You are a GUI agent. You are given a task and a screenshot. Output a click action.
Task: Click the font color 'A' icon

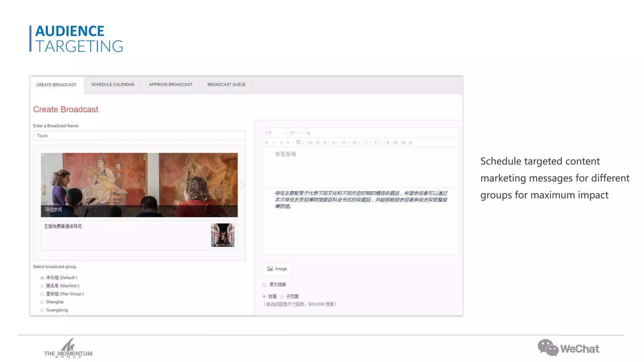288,142
